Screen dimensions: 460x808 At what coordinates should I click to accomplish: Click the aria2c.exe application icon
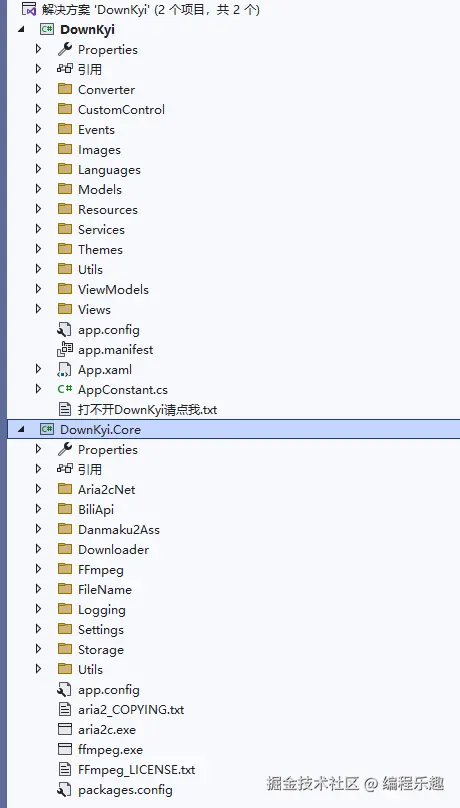coord(64,730)
